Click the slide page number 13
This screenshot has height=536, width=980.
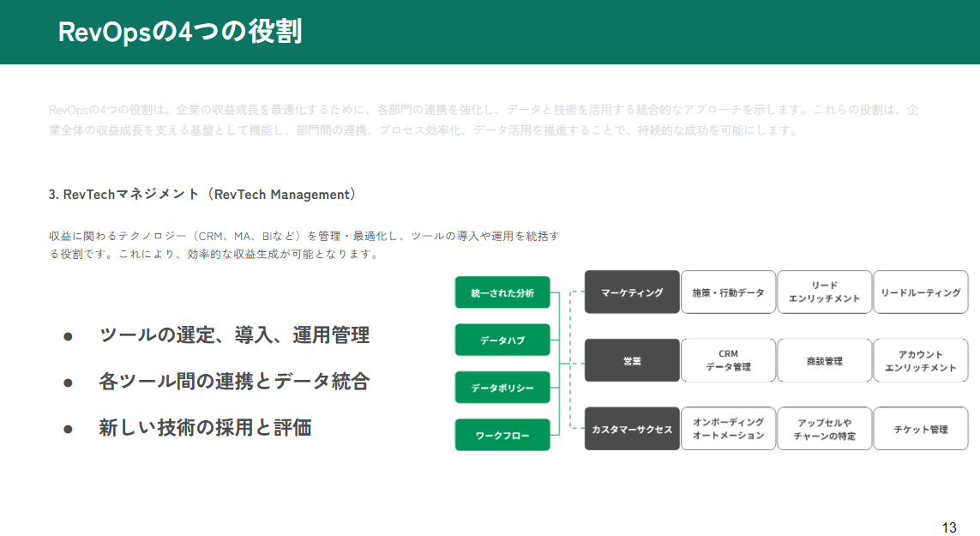point(948,527)
